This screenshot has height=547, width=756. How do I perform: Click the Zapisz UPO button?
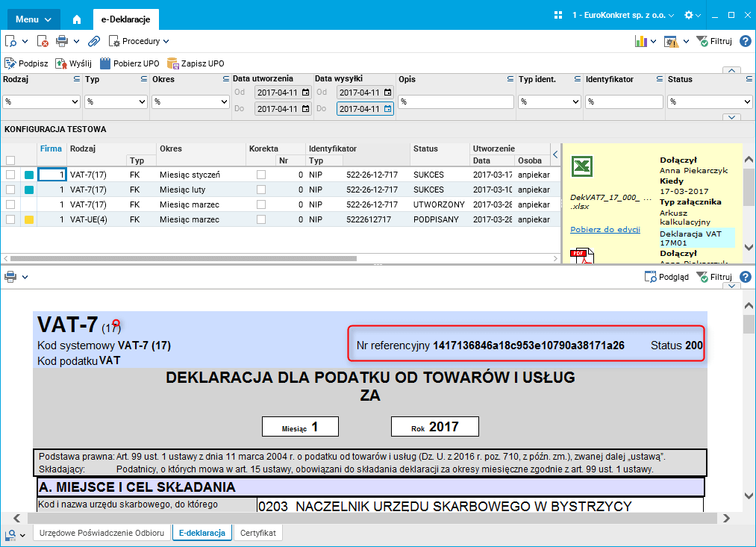[196, 63]
